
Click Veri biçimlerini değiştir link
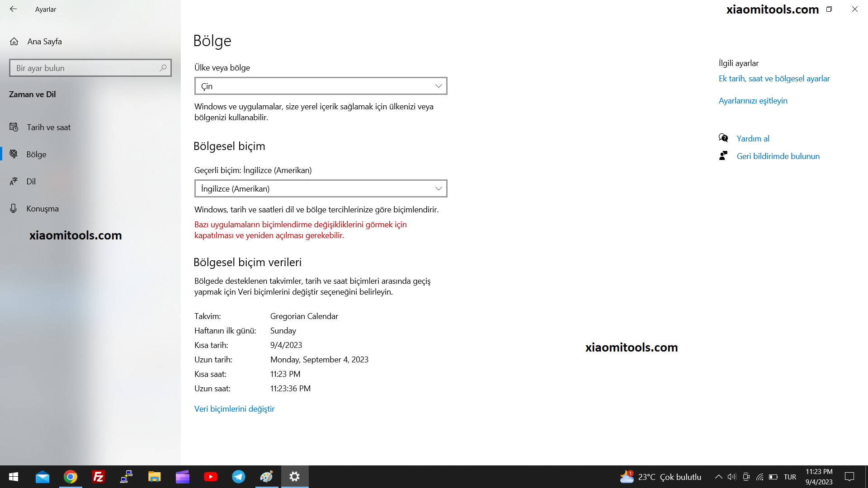coord(234,409)
